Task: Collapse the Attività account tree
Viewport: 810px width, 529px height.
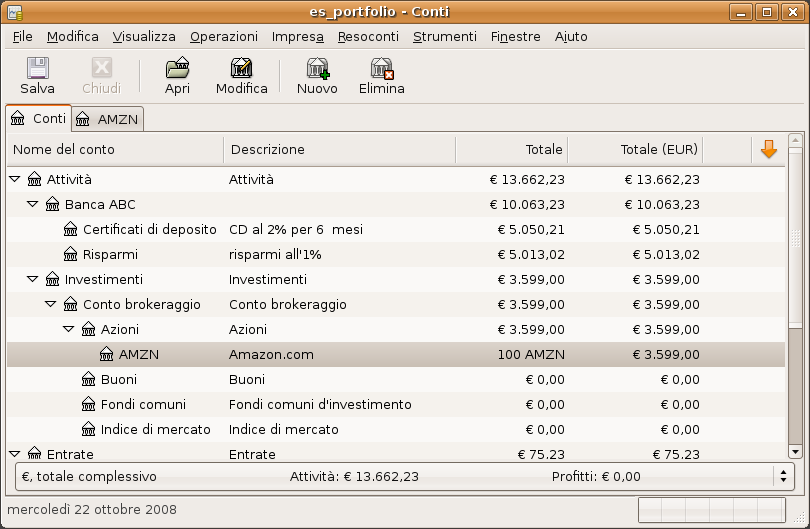Action: coord(14,179)
